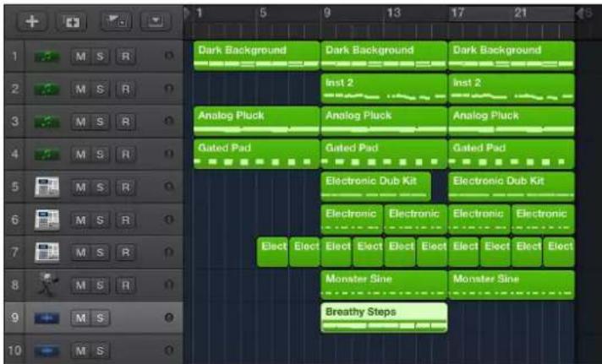602x364 pixels.
Task: Select track 9 blue audio icon
Action: point(47,318)
